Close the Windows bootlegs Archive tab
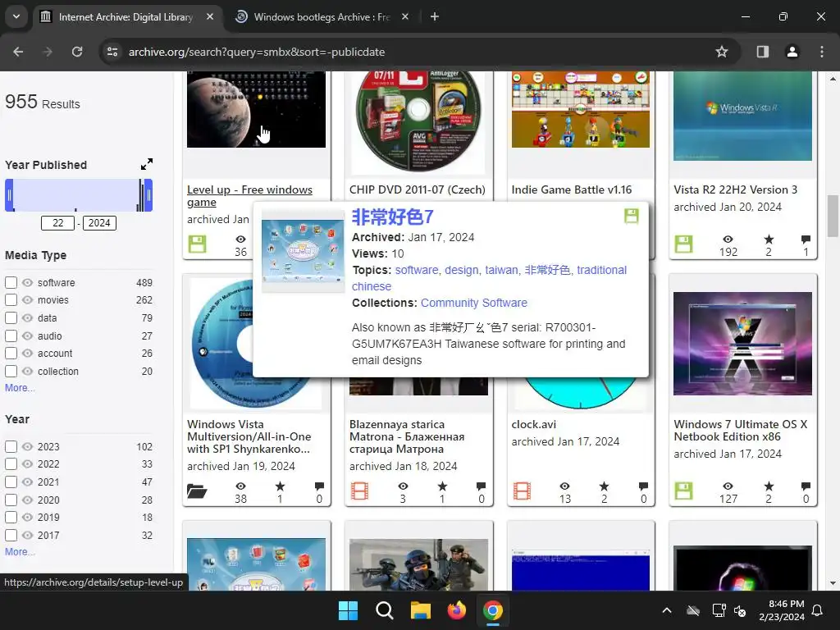Viewport: 840px width, 630px height. 405,16
